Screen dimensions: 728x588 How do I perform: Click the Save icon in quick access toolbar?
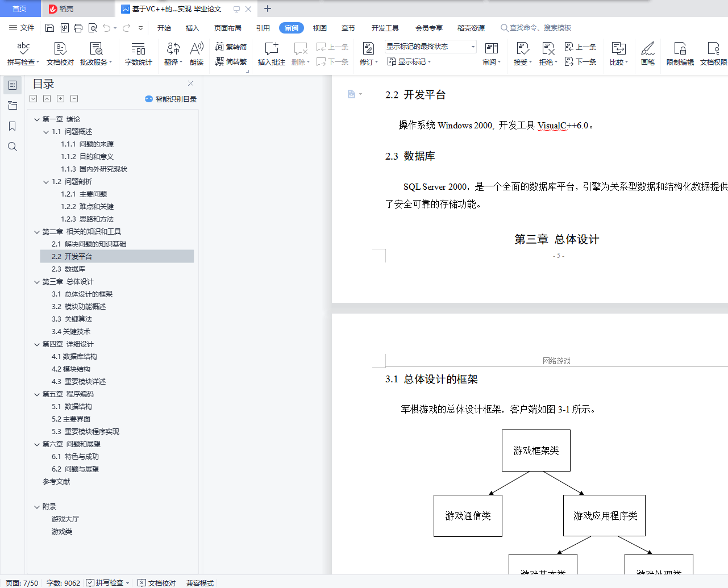pos(49,28)
